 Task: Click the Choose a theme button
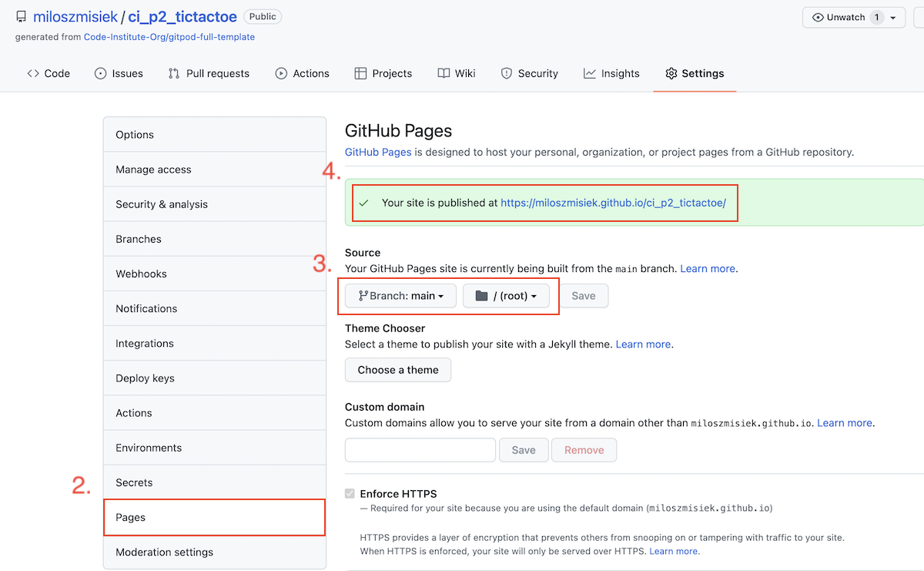coord(398,370)
